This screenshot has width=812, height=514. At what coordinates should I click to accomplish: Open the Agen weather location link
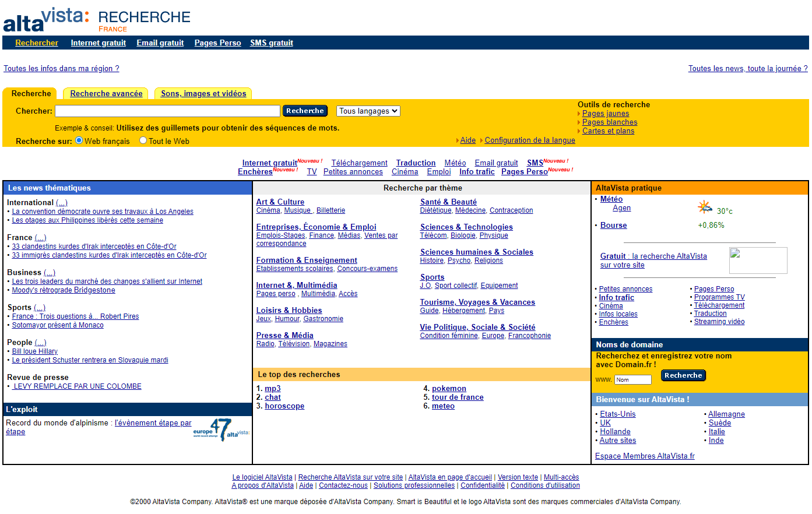(x=621, y=207)
